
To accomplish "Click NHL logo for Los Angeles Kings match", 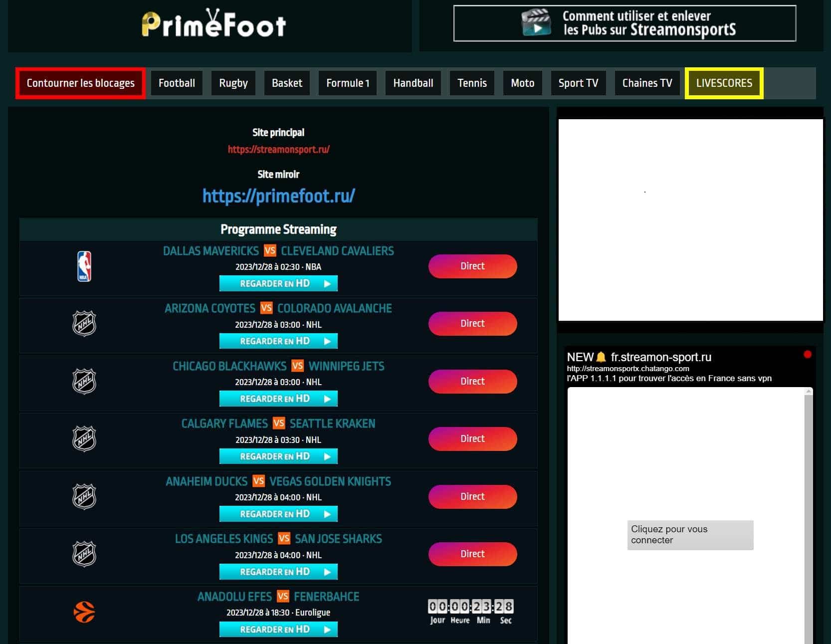I will pyautogui.click(x=84, y=554).
